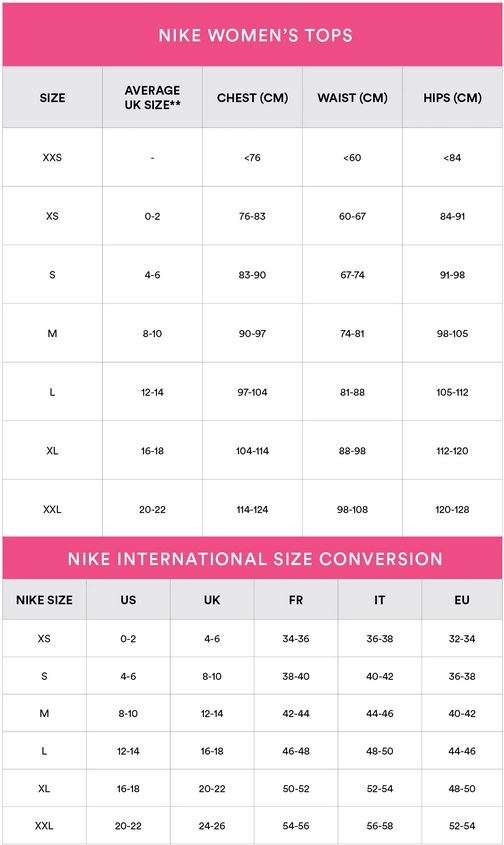Select the HIPS (CM) column header
504x845 pixels.
click(452, 98)
